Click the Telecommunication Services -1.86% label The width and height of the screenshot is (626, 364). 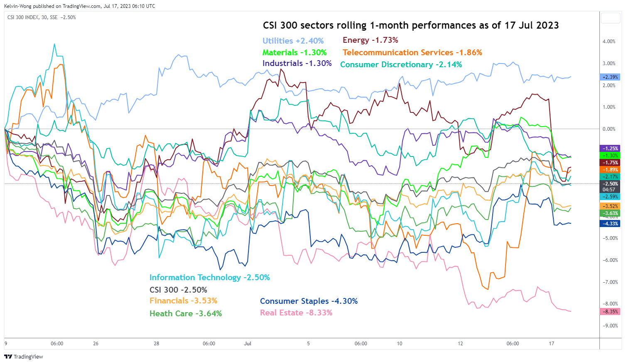pos(412,52)
